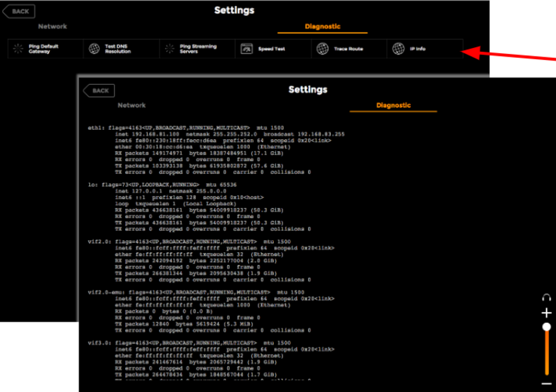Click the Ping Streaming Servers icon
The image size is (556, 392).
(170, 49)
